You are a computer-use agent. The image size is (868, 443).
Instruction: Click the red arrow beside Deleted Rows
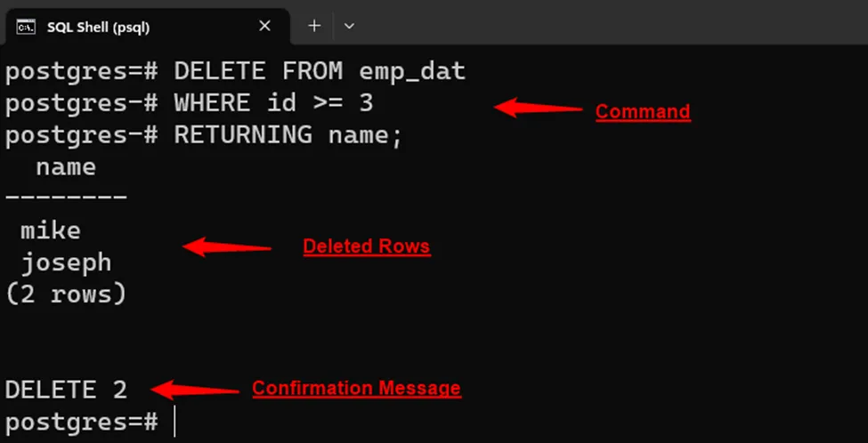click(226, 246)
